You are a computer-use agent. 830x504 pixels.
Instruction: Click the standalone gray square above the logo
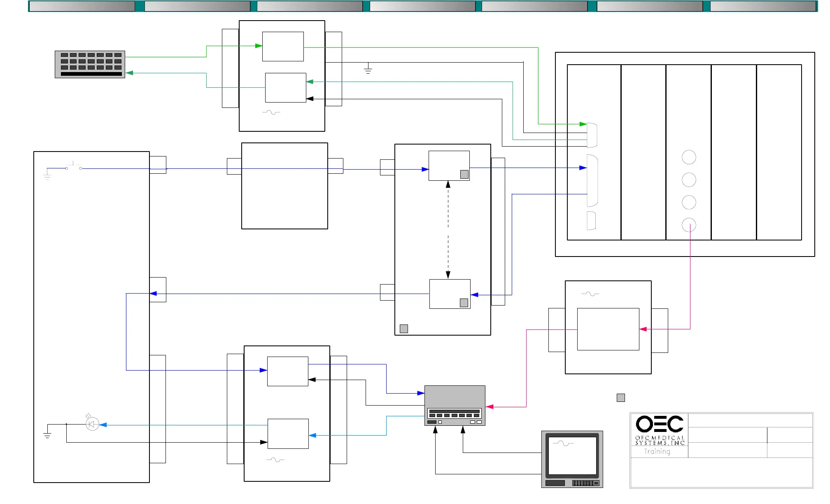(621, 397)
